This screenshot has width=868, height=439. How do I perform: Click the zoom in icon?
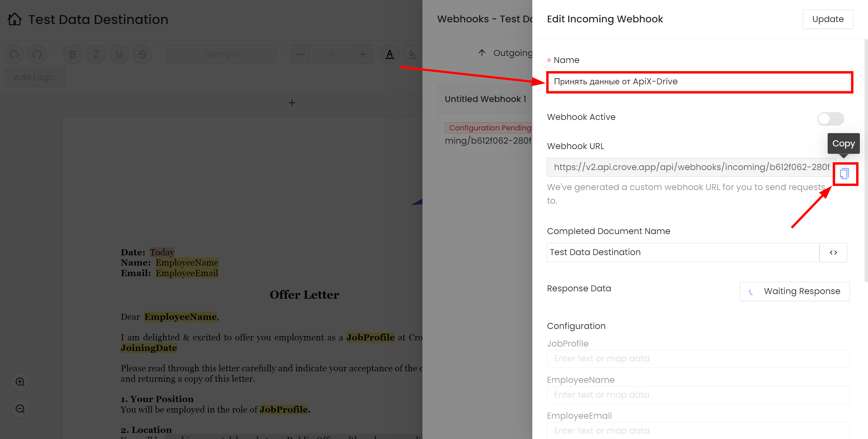(20, 382)
